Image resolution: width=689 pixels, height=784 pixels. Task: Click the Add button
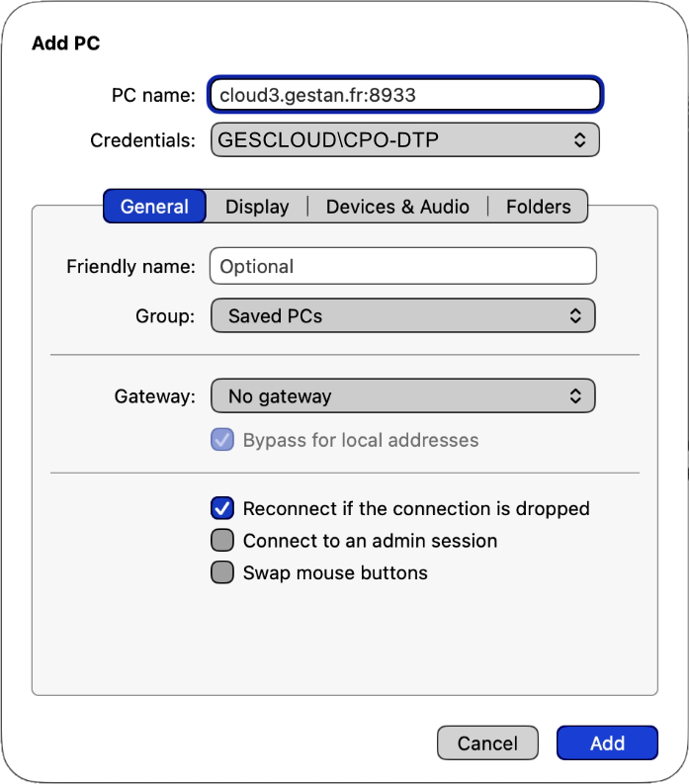(607, 743)
